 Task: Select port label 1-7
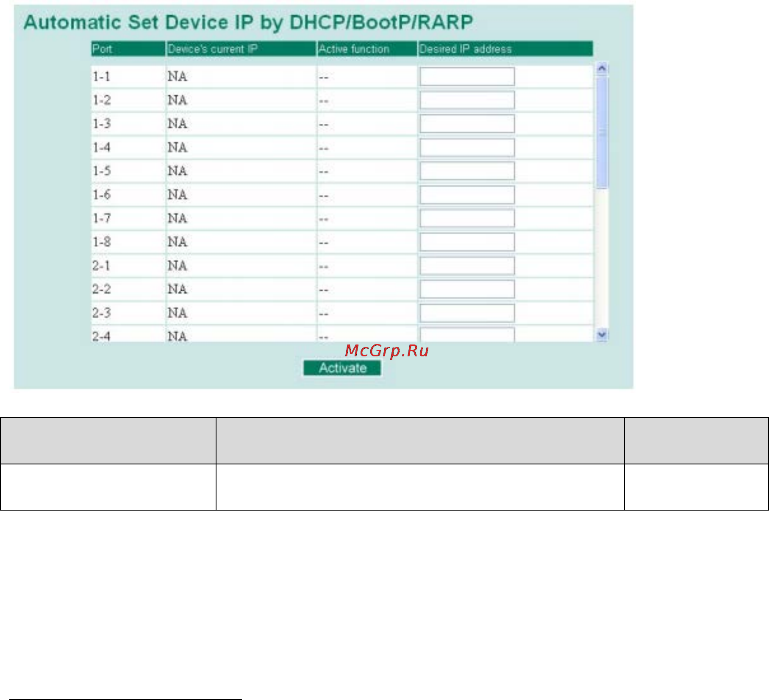[102, 219]
